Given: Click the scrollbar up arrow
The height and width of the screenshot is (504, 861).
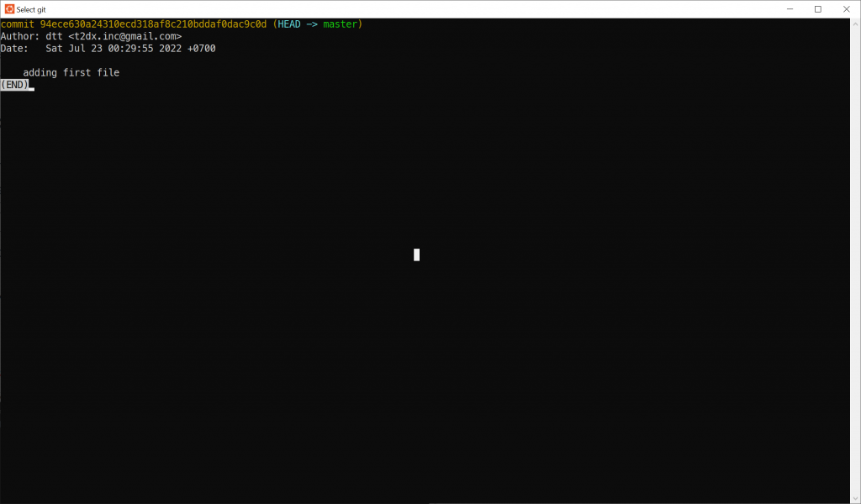Looking at the screenshot, I should (x=855, y=24).
